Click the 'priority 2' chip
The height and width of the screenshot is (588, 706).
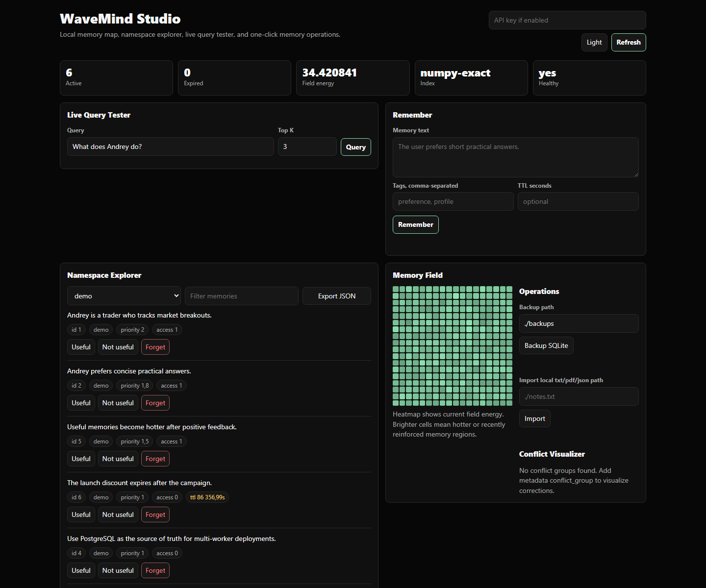point(132,330)
